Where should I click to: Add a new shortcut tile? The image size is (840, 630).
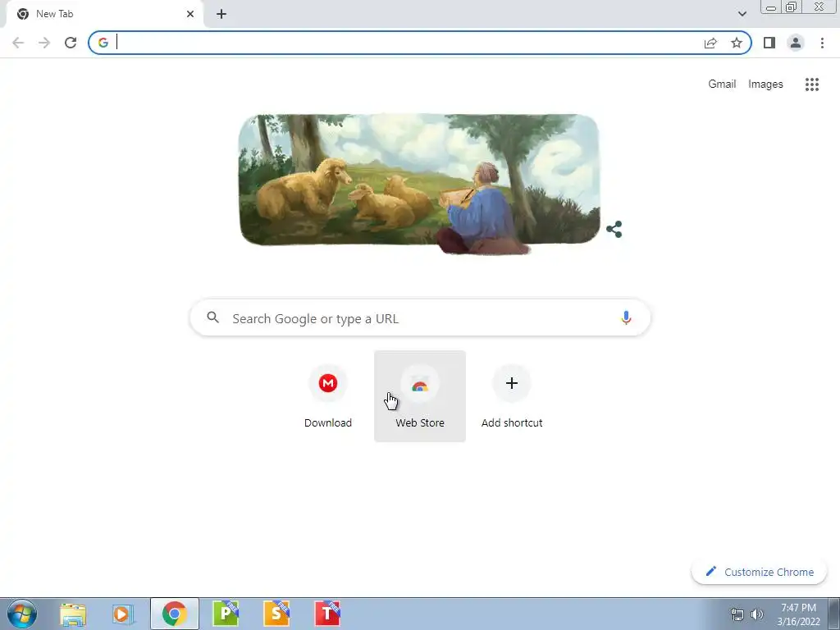click(x=512, y=396)
